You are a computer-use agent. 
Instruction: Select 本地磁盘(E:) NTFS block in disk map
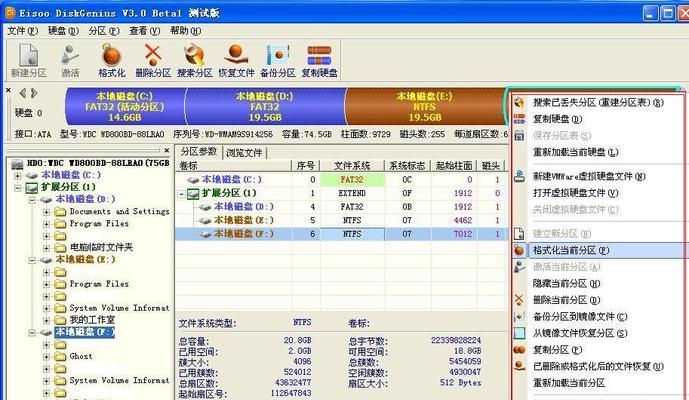(425, 106)
